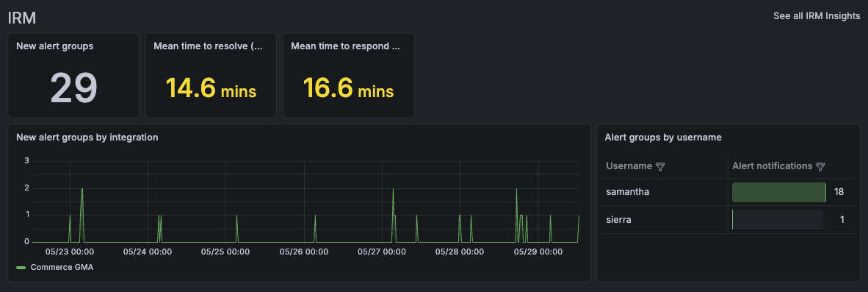868x292 pixels.
Task: Select the New alert groups value 29
Action: tap(73, 88)
